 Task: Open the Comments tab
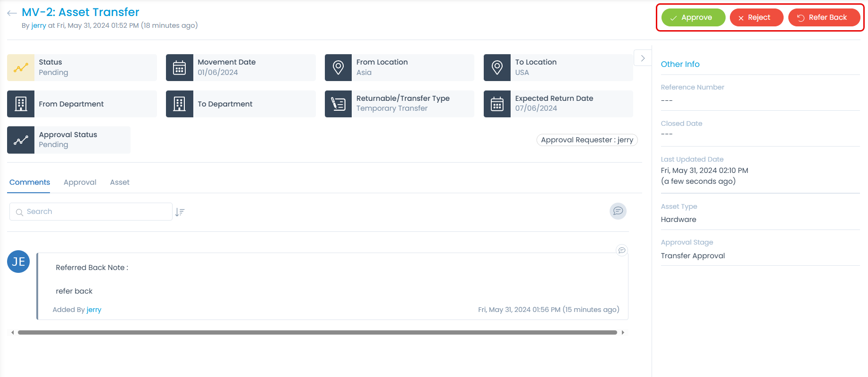click(x=30, y=182)
